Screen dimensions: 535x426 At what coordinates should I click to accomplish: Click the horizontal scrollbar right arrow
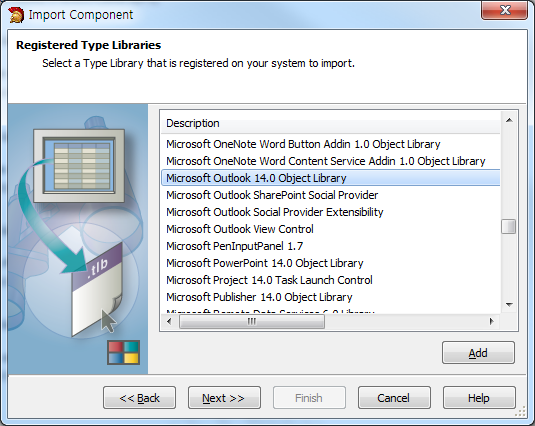tap(491, 321)
